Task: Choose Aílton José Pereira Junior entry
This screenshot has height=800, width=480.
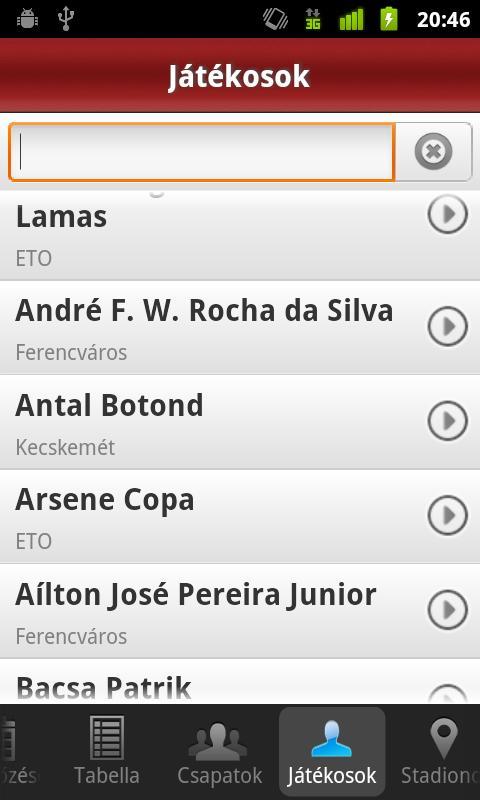Action: coord(240,611)
